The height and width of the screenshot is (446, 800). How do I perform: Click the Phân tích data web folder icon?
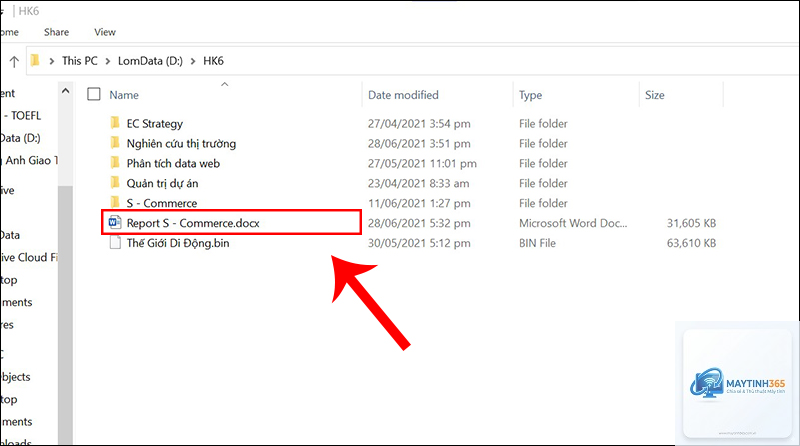[x=115, y=163]
